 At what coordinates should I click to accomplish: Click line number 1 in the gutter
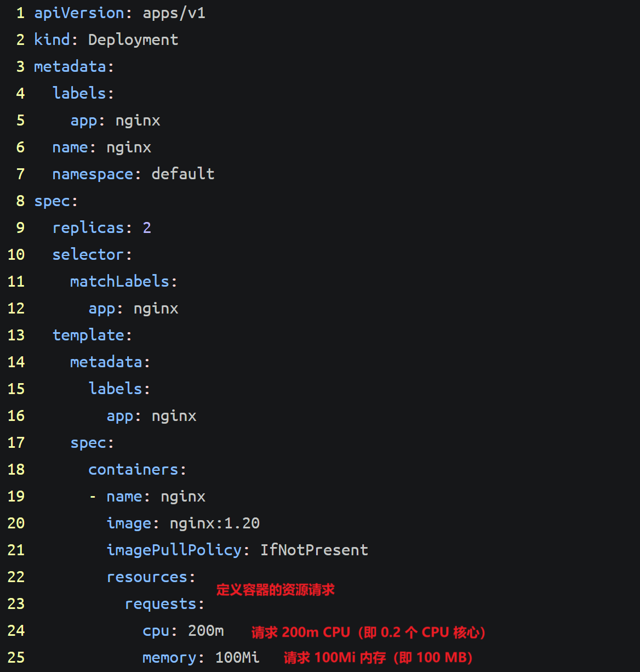[x=20, y=13]
